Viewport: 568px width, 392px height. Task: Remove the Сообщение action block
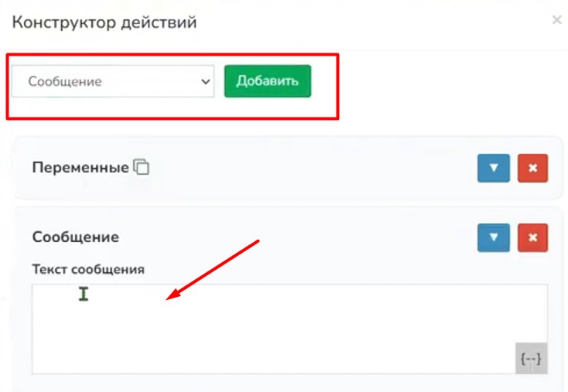pyautogui.click(x=532, y=237)
